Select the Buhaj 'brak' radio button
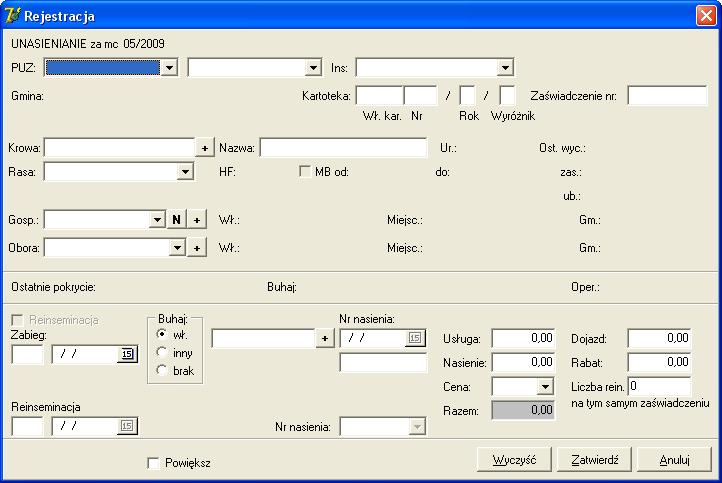Image resolution: width=722 pixels, height=483 pixels. coord(162,370)
